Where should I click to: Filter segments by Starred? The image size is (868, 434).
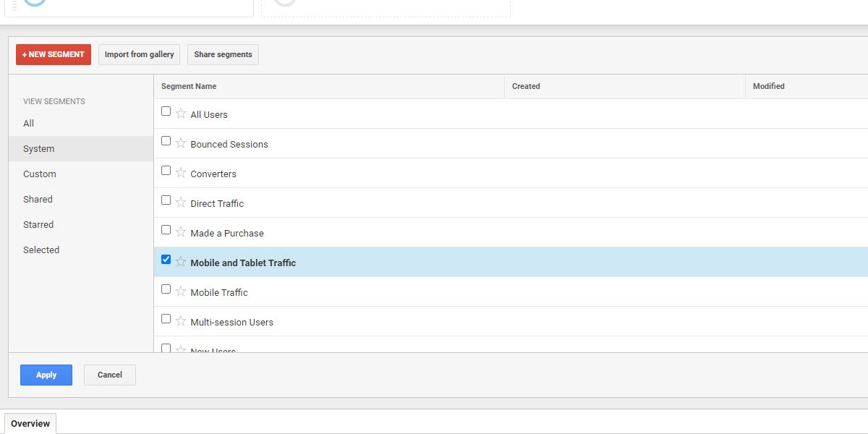38,224
